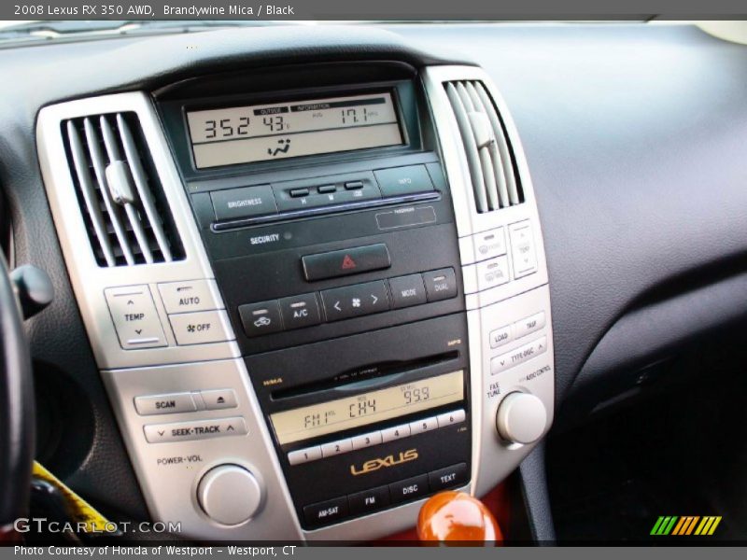The height and width of the screenshot is (560, 747).
Task: Toggle the A/C button
Action: 301,312
